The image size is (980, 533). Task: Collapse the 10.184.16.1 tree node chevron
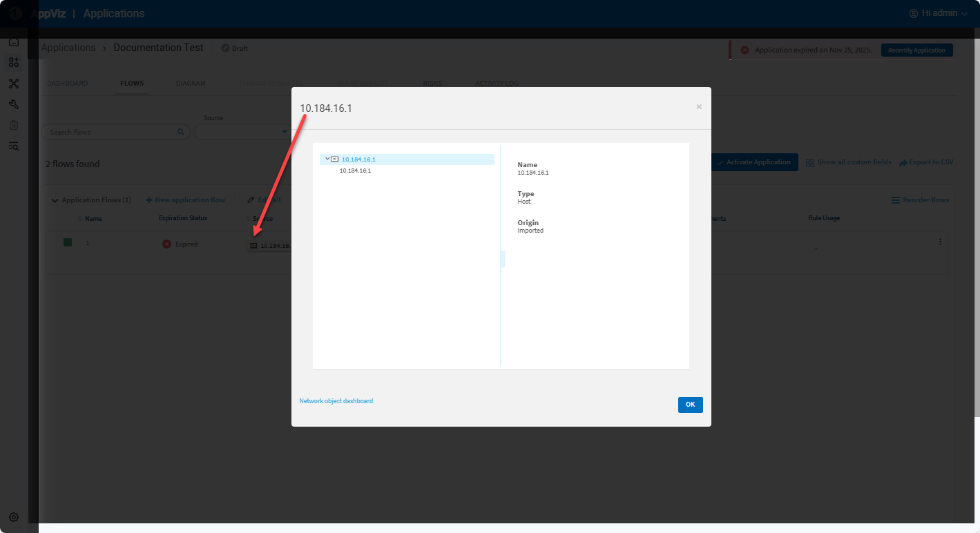327,159
